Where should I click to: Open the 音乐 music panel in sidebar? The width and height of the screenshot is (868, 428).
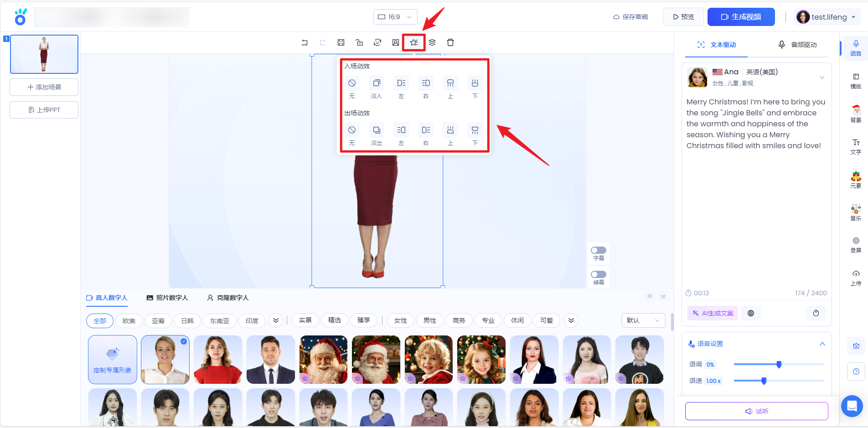coord(856,212)
